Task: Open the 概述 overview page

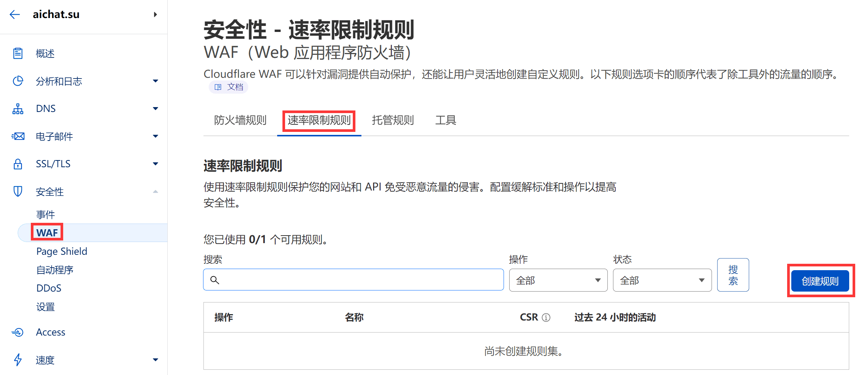Action: [x=45, y=53]
